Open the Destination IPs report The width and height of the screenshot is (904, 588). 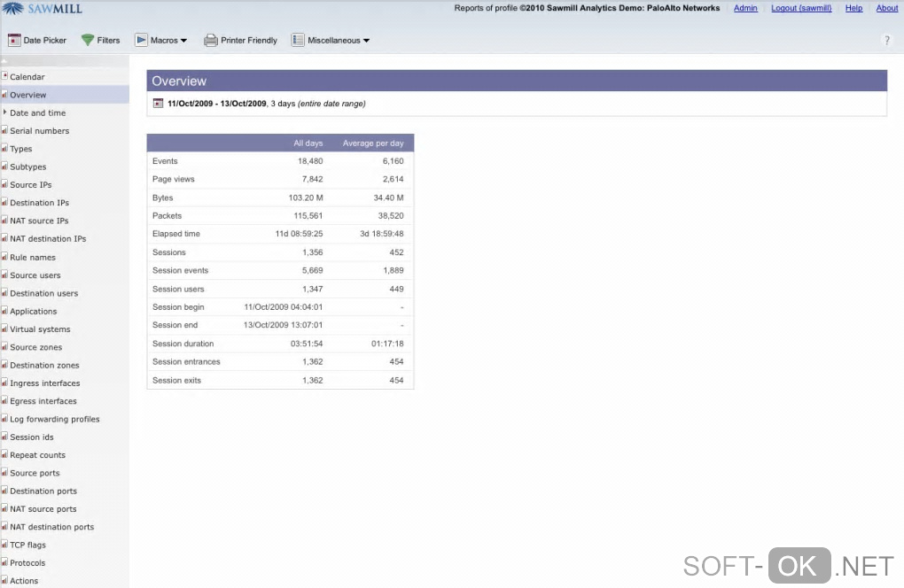(39, 203)
